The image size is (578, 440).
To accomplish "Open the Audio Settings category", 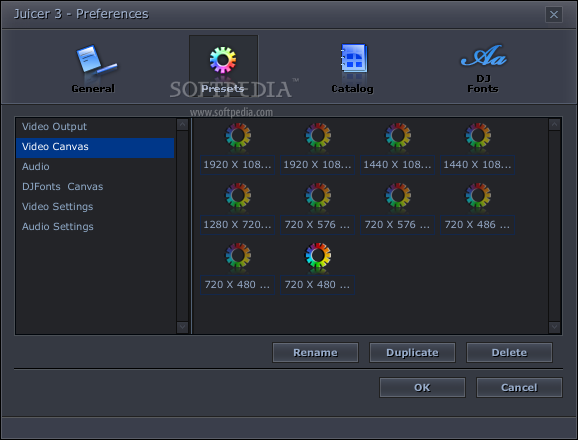I will [95, 226].
